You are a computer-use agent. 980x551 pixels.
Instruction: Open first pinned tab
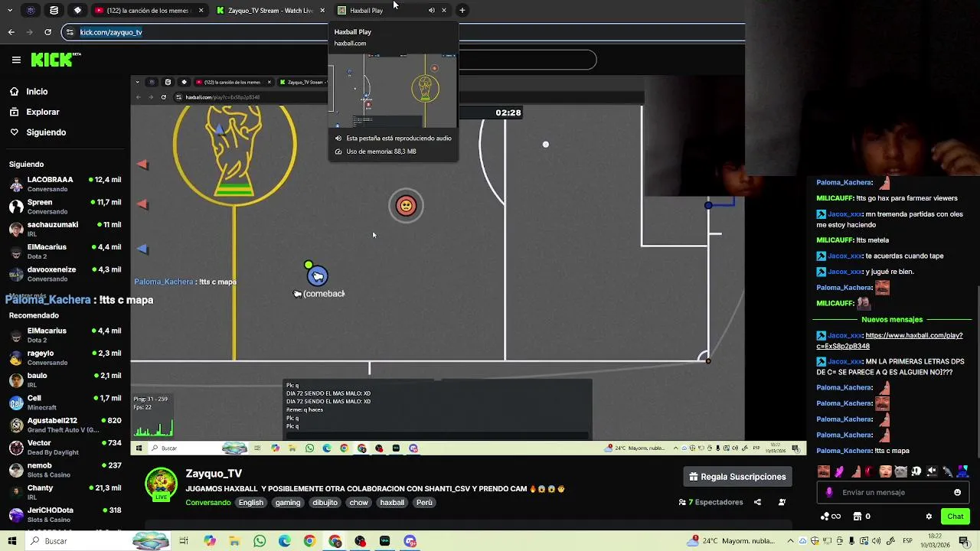point(31,10)
